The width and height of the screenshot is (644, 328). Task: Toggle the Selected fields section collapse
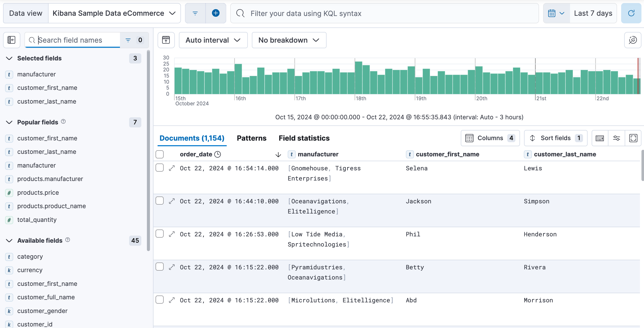click(x=9, y=58)
